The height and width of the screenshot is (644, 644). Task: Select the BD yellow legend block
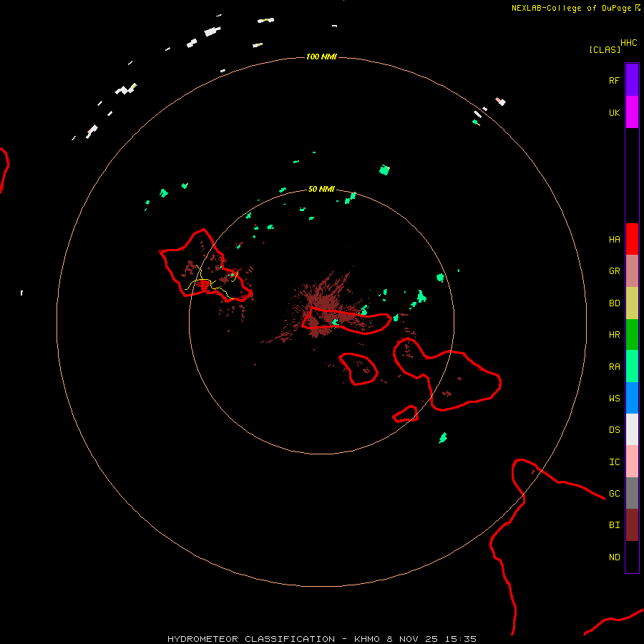(x=632, y=303)
